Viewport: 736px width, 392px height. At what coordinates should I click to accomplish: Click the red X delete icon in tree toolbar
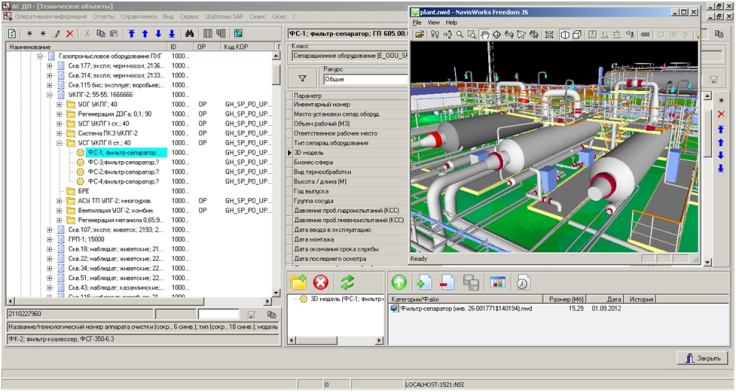[70, 33]
